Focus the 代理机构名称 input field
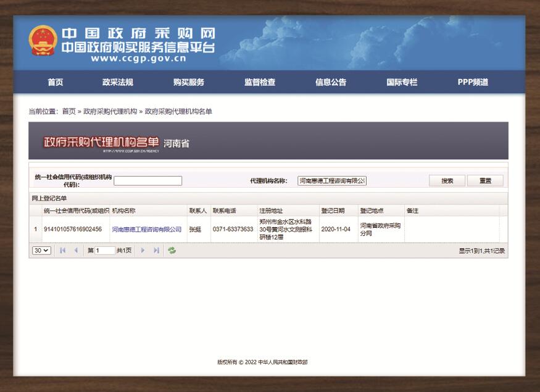The width and height of the screenshot is (540, 392). click(x=332, y=181)
